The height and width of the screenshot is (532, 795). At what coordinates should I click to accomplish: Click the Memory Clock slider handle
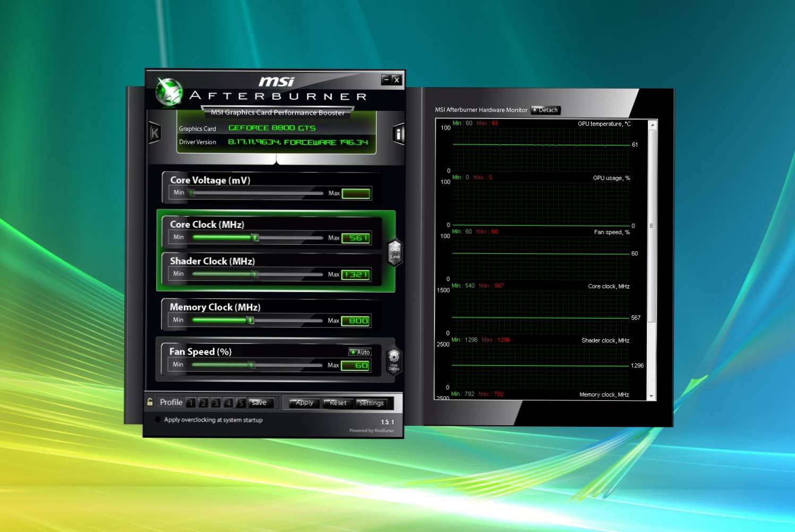[x=251, y=320]
